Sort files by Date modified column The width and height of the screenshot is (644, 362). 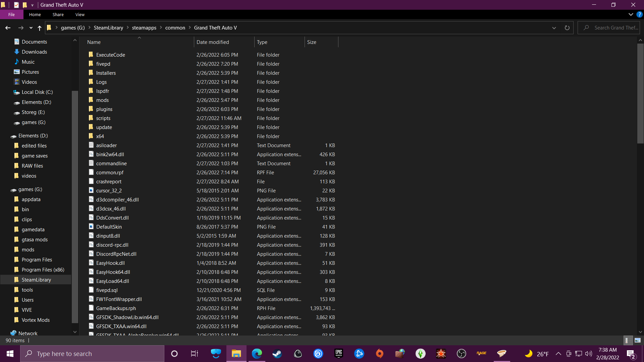[213, 42]
